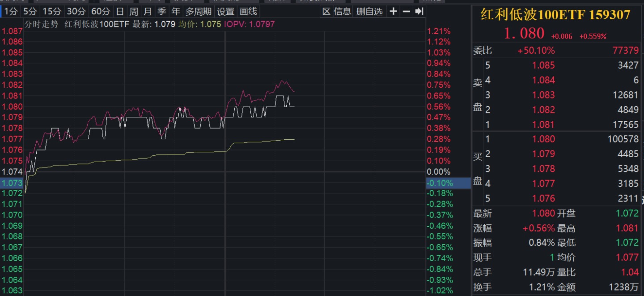The height and width of the screenshot is (296, 644).
Task: Switch to the 1分 chart period
Action: [11, 12]
